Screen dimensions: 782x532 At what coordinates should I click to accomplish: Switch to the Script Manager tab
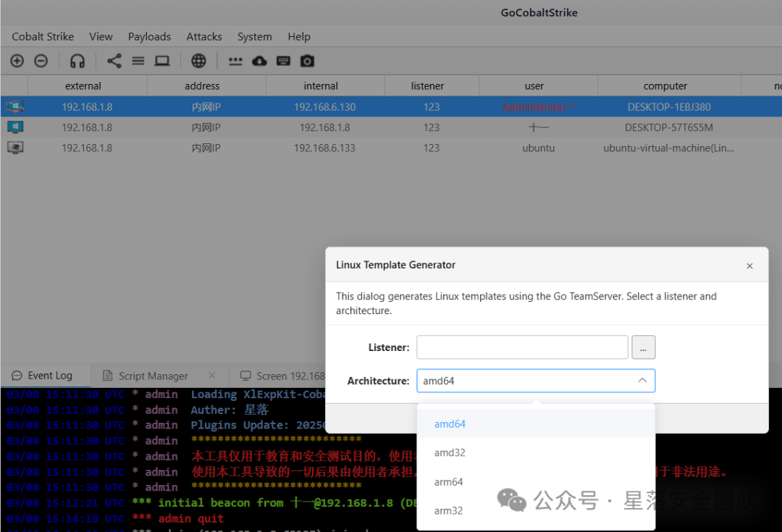point(153,376)
